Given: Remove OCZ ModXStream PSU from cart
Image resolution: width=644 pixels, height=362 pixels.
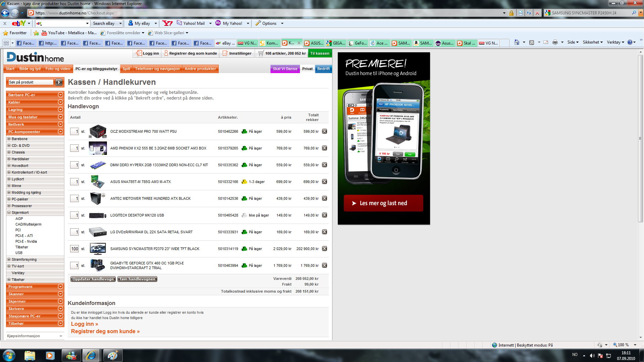Looking at the screenshot, I should click(x=324, y=131).
